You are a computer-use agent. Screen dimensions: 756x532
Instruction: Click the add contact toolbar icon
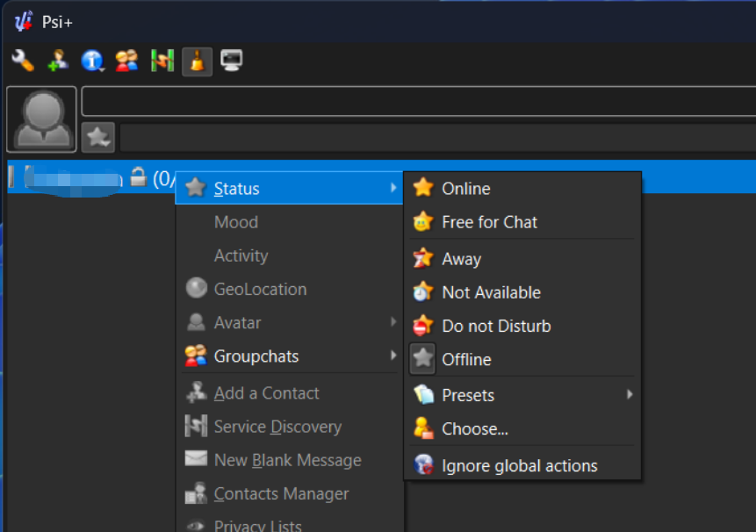coord(58,61)
